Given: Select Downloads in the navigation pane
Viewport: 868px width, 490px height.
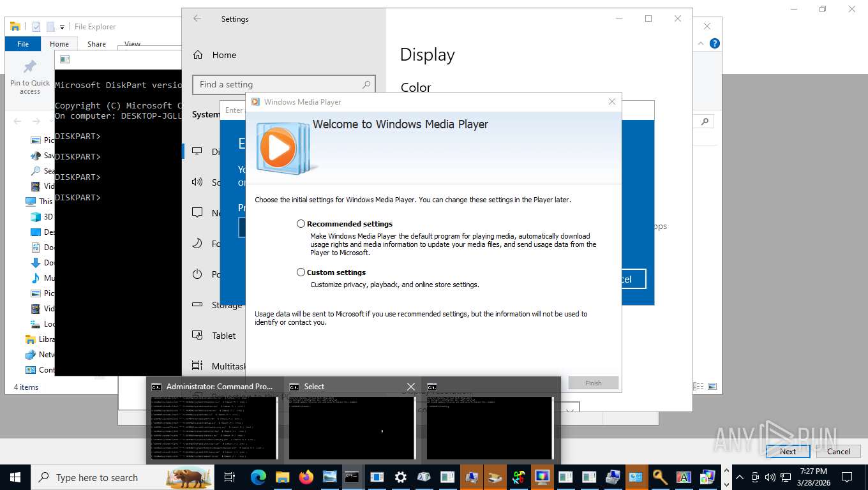Looking at the screenshot, I should point(42,263).
